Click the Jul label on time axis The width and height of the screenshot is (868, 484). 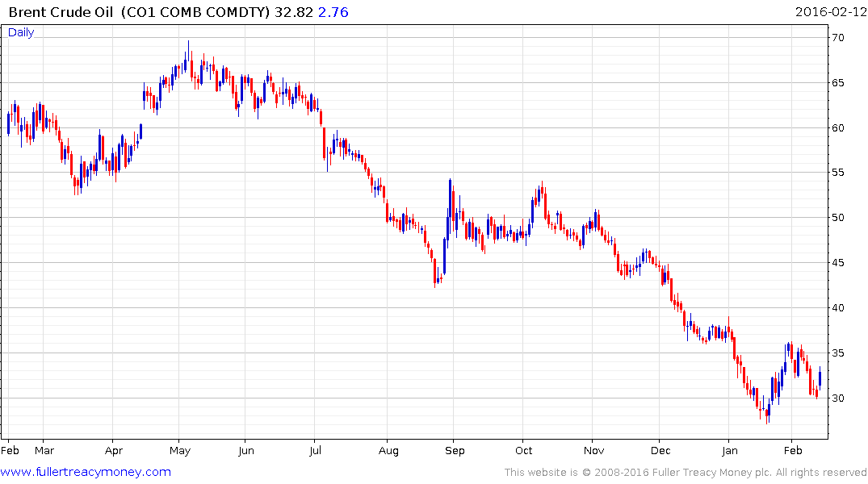[315, 450]
